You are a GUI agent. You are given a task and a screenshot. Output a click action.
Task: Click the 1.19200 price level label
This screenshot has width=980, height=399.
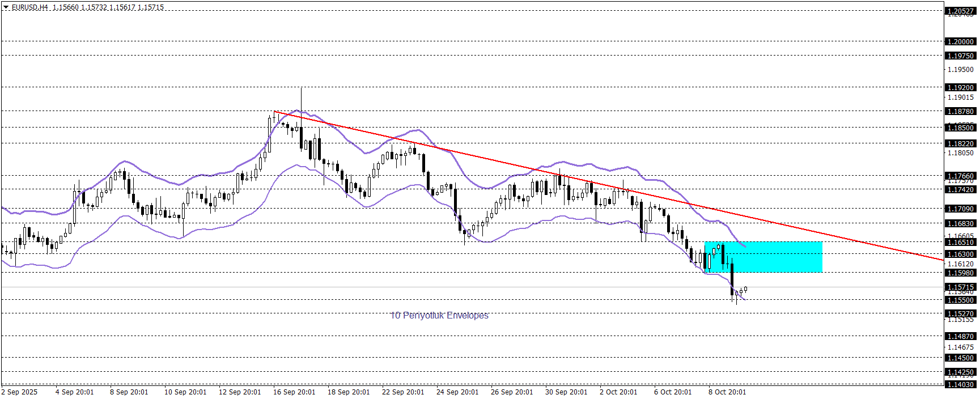[x=960, y=87]
